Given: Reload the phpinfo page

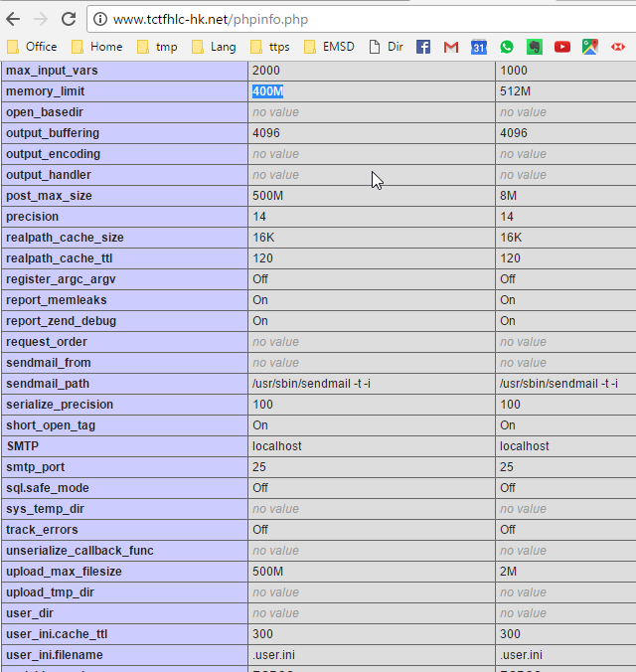Looking at the screenshot, I should tap(68, 19).
